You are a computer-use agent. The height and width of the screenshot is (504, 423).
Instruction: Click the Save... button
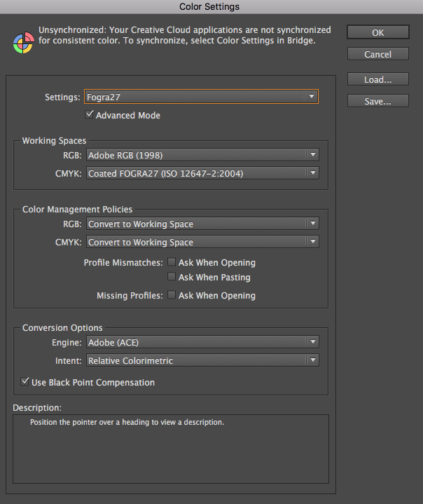(378, 102)
